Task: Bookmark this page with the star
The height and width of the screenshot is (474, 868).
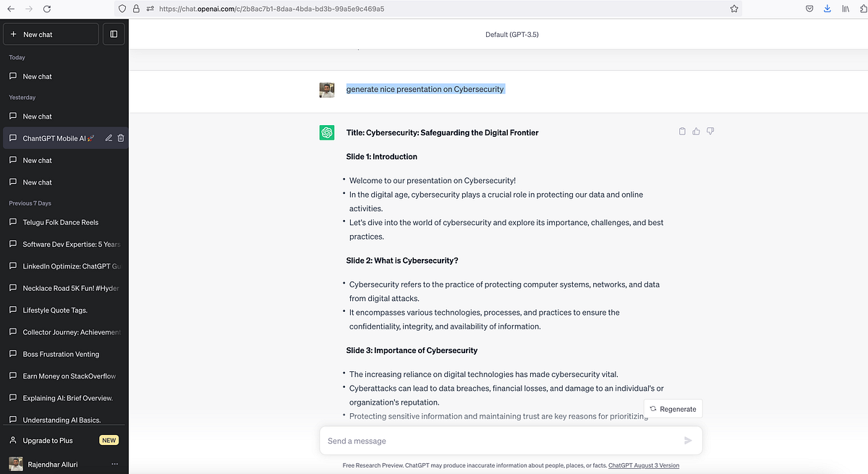Action: click(733, 9)
